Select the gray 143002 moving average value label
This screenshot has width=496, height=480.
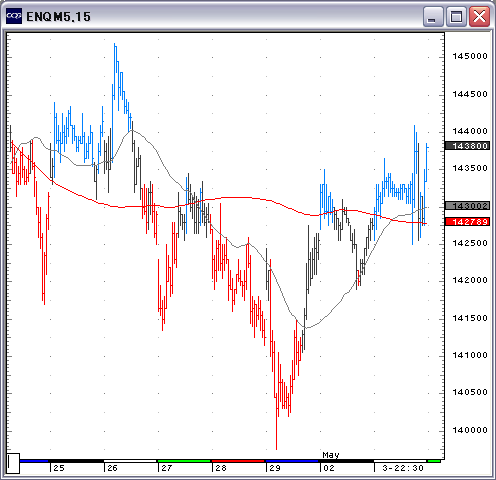coord(468,206)
